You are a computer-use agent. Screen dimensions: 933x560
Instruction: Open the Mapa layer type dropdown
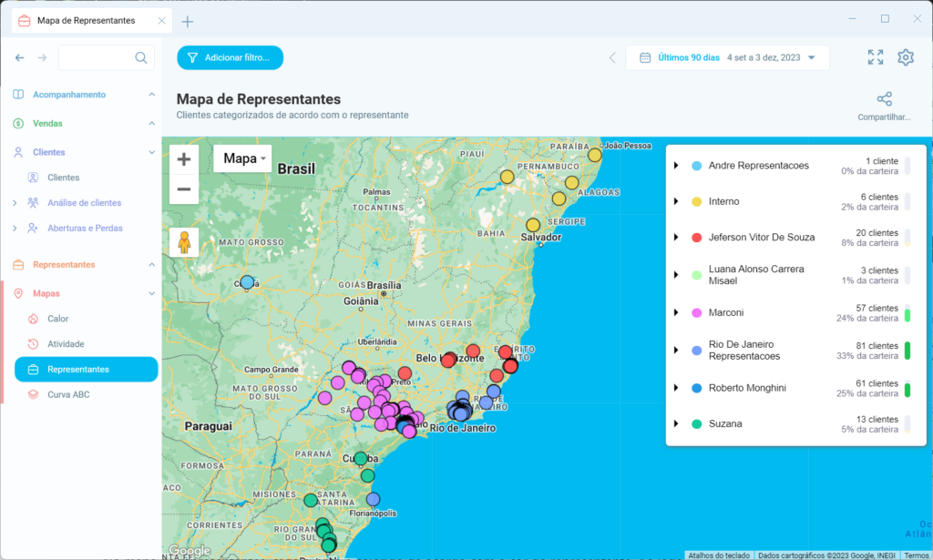[242, 158]
